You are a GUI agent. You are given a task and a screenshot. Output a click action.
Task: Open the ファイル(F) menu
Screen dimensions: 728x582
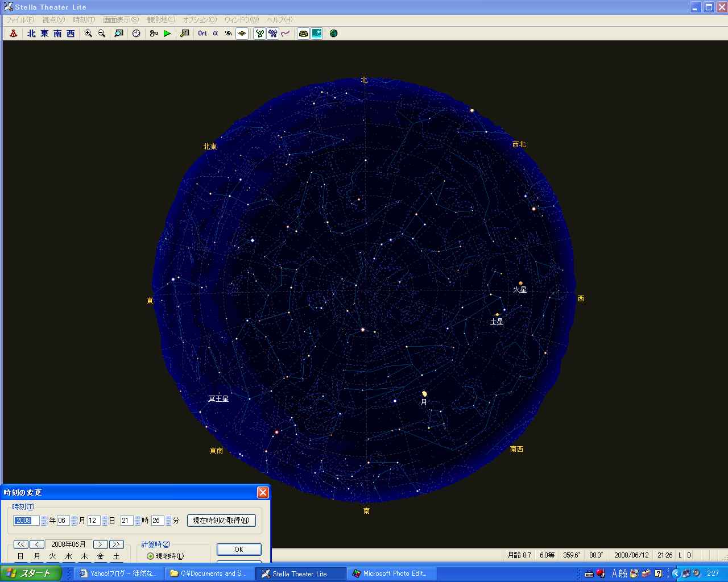(20, 20)
